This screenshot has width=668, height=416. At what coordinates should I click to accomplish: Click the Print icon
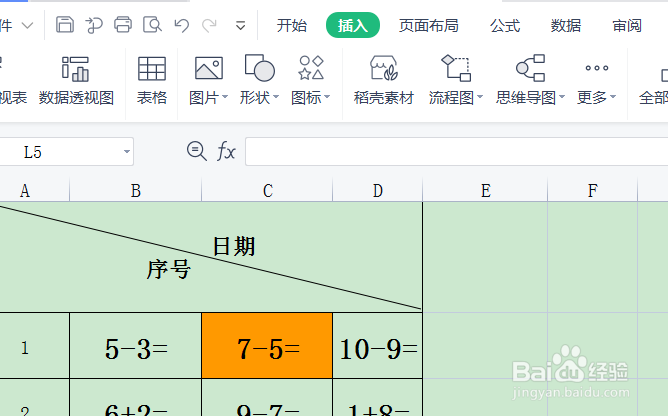coord(123,25)
